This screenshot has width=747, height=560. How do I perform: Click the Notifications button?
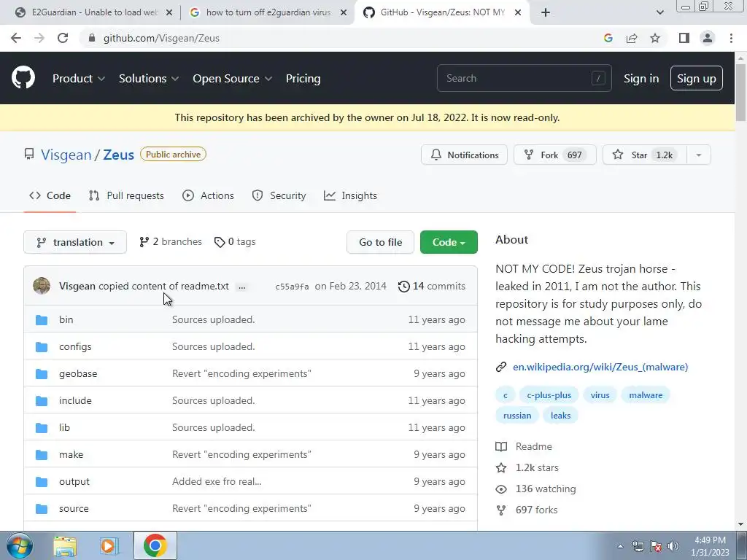click(x=464, y=155)
